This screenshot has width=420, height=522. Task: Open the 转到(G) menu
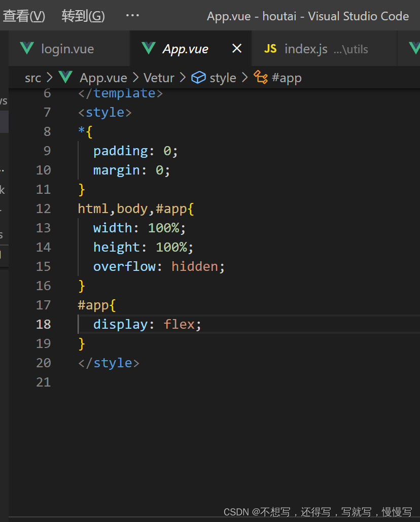tap(83, 16)
